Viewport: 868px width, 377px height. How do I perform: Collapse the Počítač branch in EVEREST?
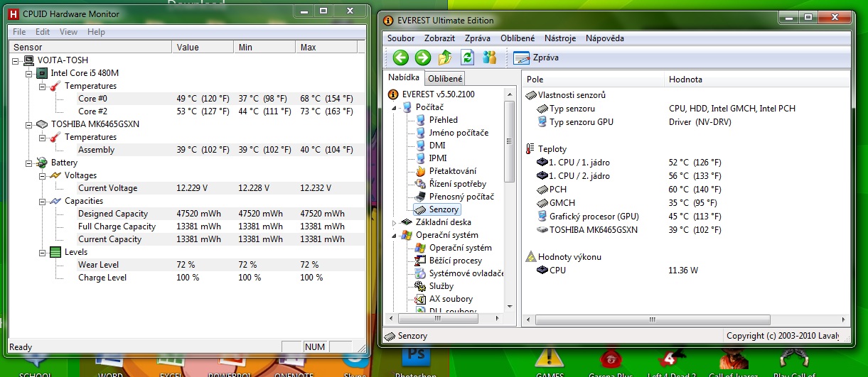[395, 106]
